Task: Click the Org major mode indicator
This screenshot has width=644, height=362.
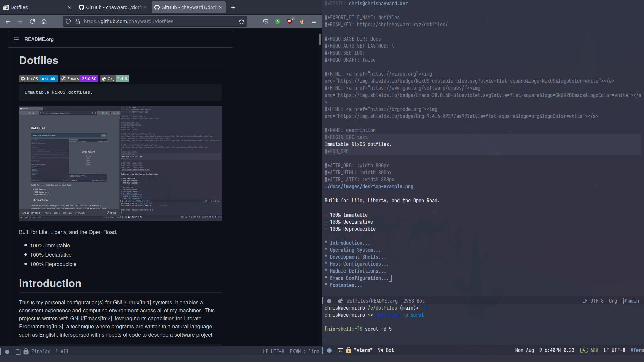Action: point(613,301)
